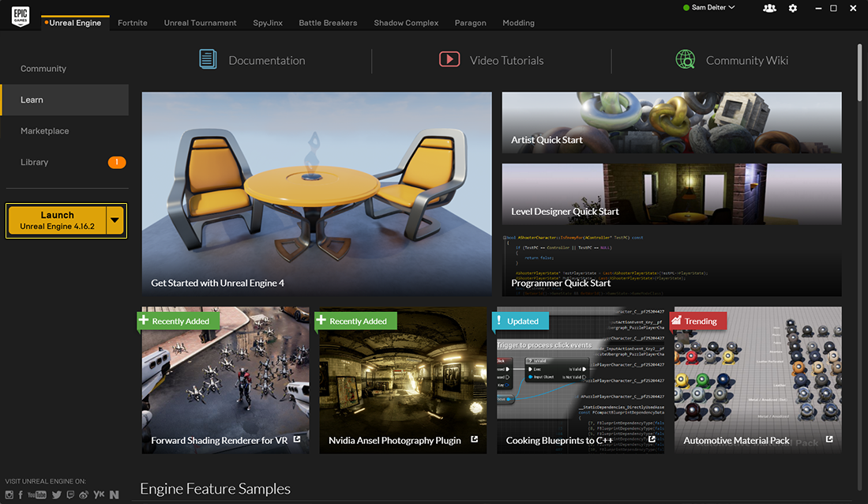Screen dimensions: 868x504
Task: Click the vertical scrollbar thumb
Action: pos(859,72)
